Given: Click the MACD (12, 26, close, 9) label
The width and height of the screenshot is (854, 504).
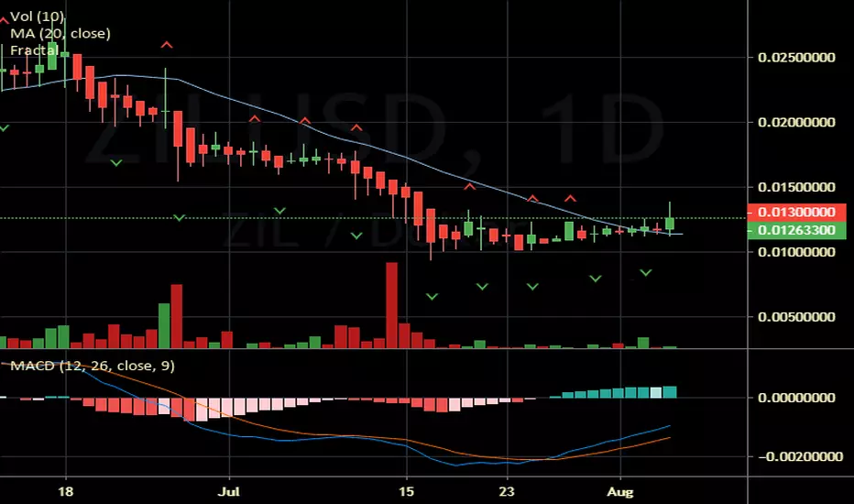Looking at the screenshot, I should [x=93, y=366].
